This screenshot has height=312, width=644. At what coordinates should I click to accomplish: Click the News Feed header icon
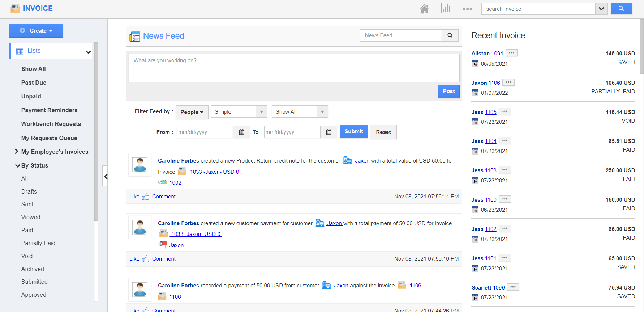(135, 36)
